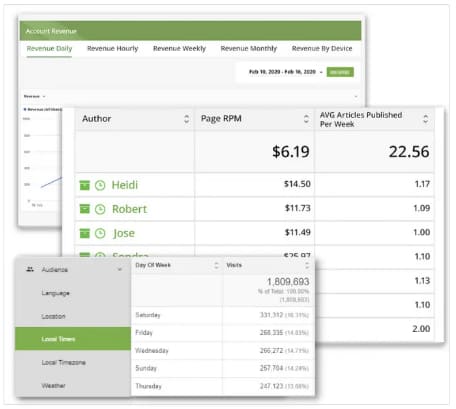Viewport: 456px width, 409px height.
Task: Collapse the Audience section chevron
Action: pyautogui.click(x=120, y=269)
